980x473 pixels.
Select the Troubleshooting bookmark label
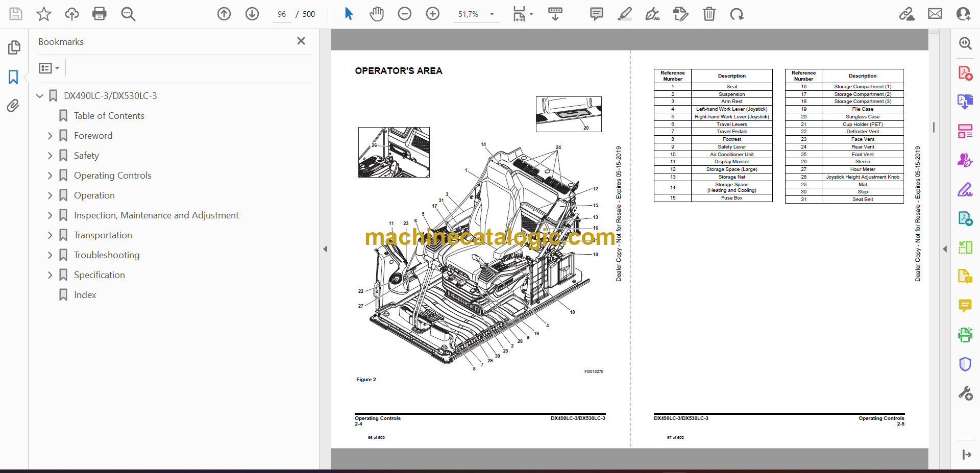(107, 255)
